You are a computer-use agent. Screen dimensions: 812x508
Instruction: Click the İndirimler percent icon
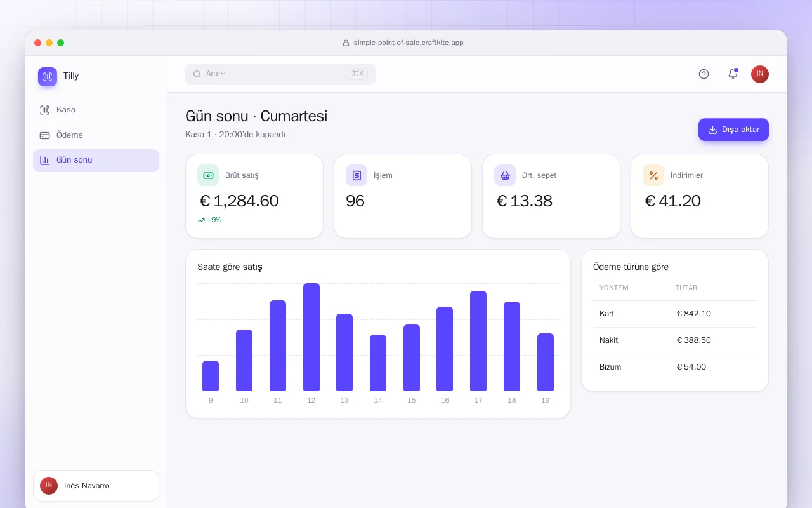tap(653, 175)
